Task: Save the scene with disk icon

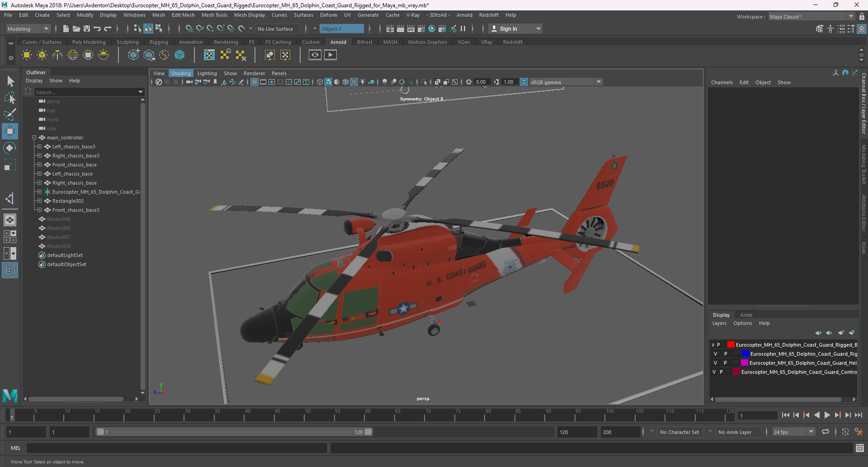Action: [x=87, y=29]
